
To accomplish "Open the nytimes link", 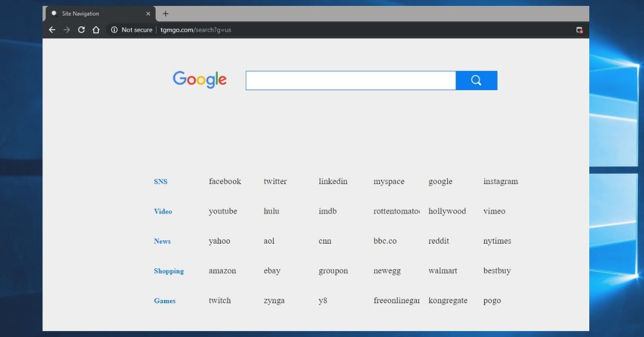I will point(497,241).
